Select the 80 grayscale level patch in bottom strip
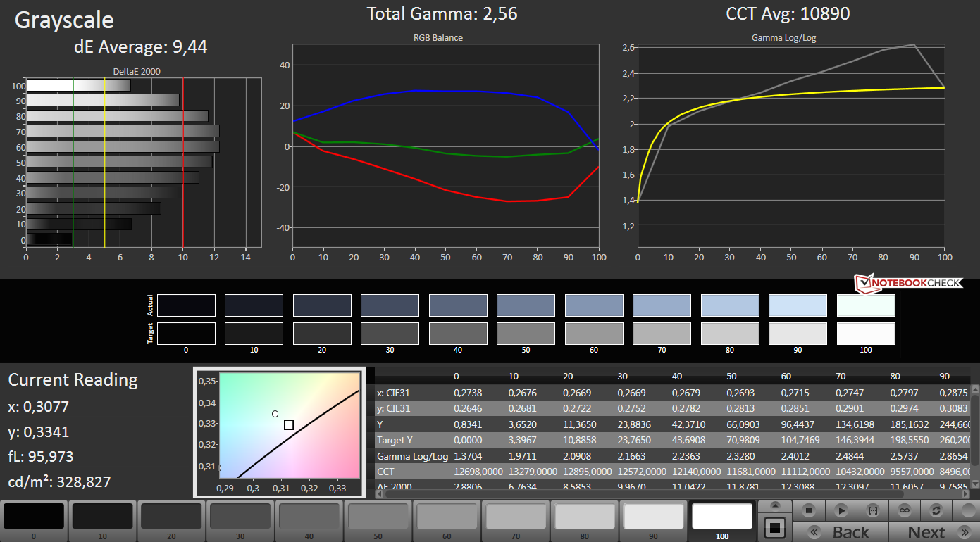980x542 pixels. click(x=586, y=520)
